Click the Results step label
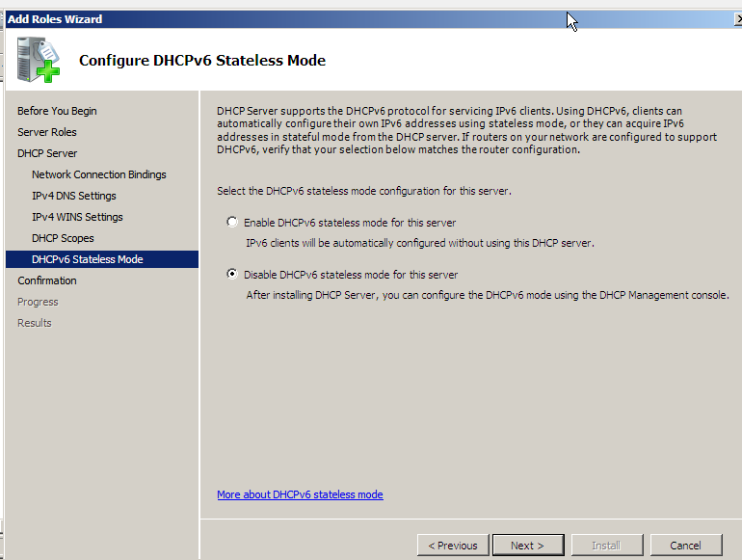This screenshot has width=742, height=560. (x=35, y=323)
